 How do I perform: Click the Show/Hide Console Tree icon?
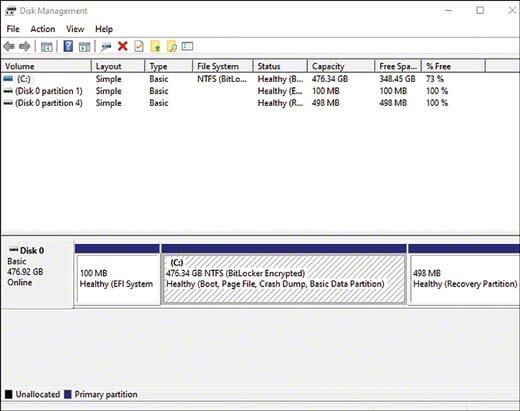[47, 46]
